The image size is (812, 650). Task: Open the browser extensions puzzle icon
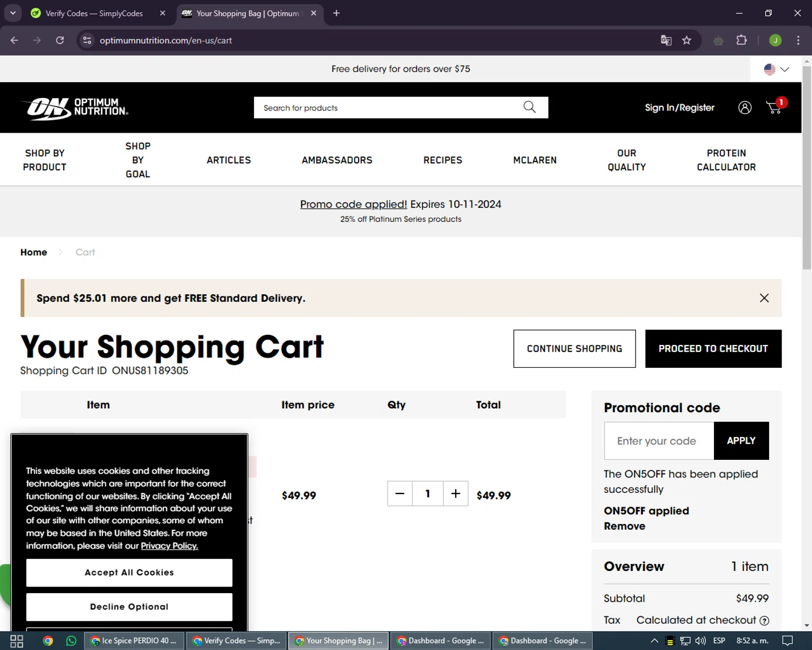[x=742, y=41]
